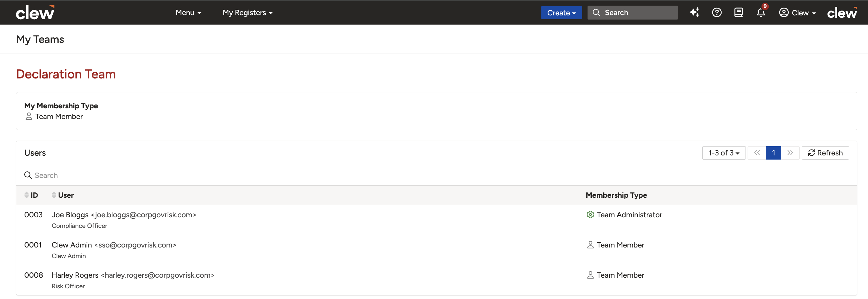The height and width of the screenshot is (299, 868).
Task: Click ID 0003 cell
Action: pyautogui.click(x=33, y=215)
